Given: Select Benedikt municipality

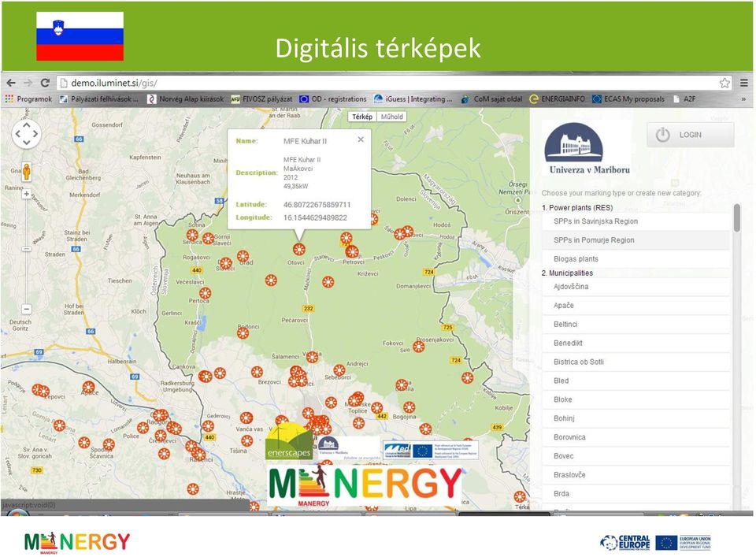Looking at the screenshot, I should tap(636, 343).
